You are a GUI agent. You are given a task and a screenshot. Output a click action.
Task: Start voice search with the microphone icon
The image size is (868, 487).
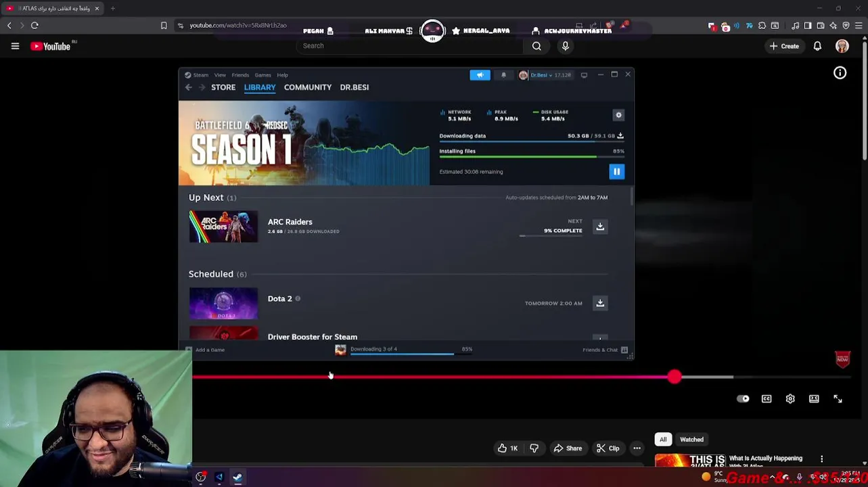[x=566, y=46]
